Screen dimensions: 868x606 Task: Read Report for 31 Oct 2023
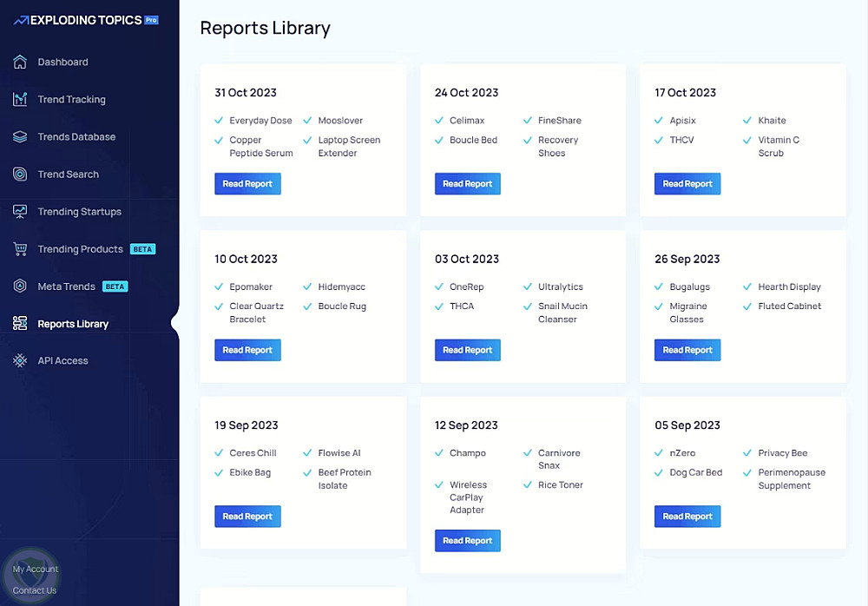(247, 184)
